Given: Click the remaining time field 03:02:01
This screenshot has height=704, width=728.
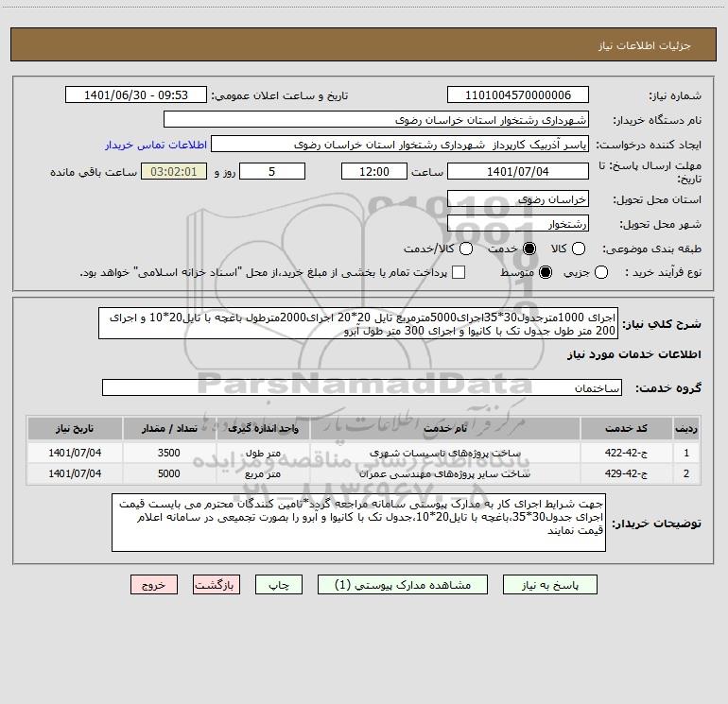Looking at the screenshot, I should point(174,171).
